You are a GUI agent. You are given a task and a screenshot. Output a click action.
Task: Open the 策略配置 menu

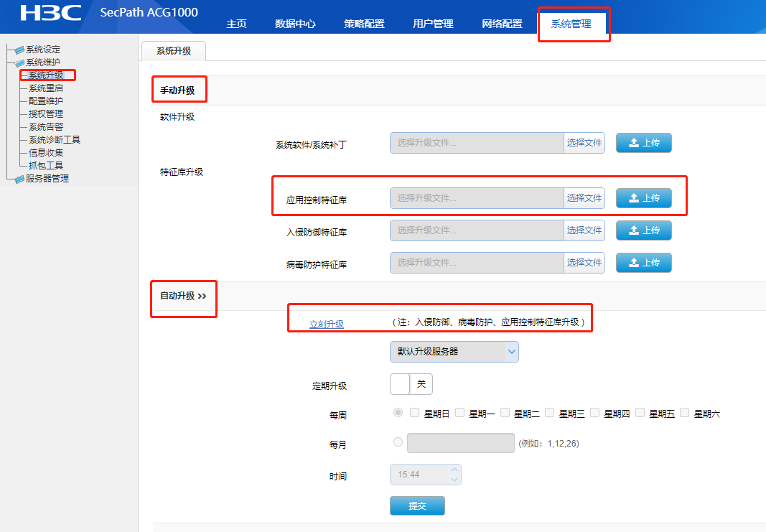click(364, 24)
